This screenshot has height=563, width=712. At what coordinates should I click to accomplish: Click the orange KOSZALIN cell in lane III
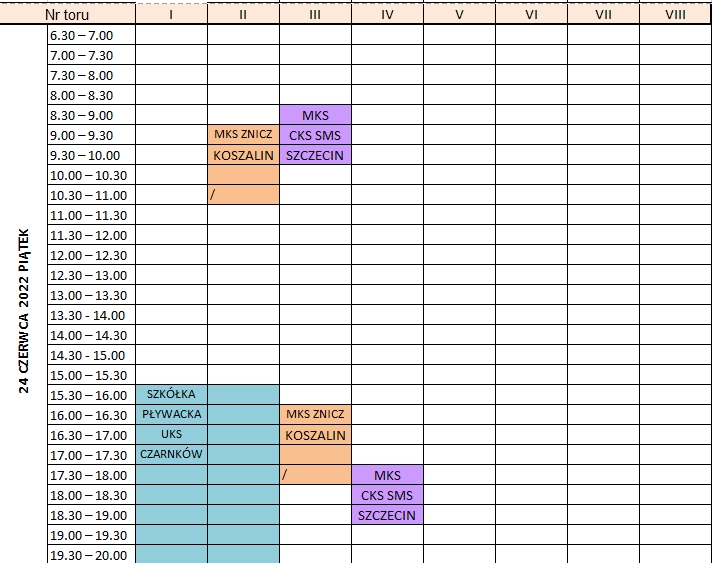[x=315, y=435]
